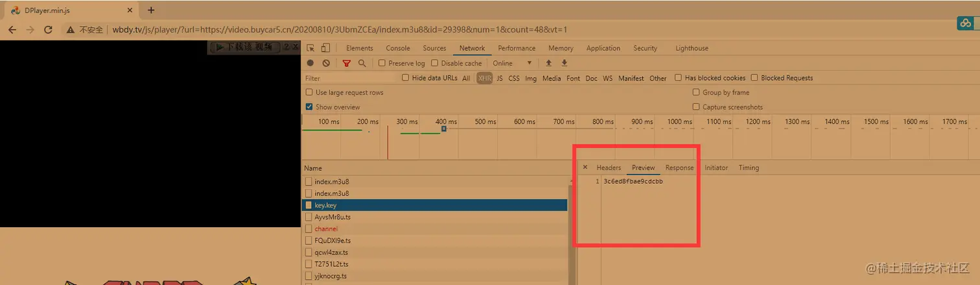Close the video download overlay bar
Image resolution: width=980 pixels, height=285 pixels.
click(x=295, y=47)
